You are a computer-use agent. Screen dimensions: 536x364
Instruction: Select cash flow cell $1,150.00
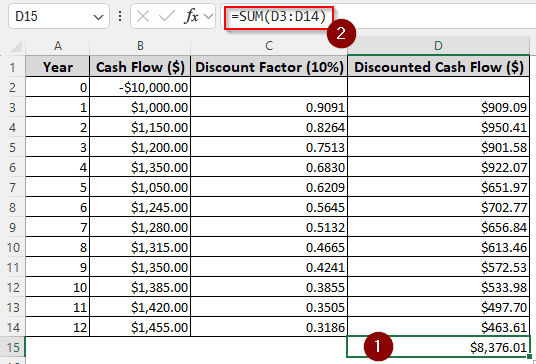[x=140, y=127]
